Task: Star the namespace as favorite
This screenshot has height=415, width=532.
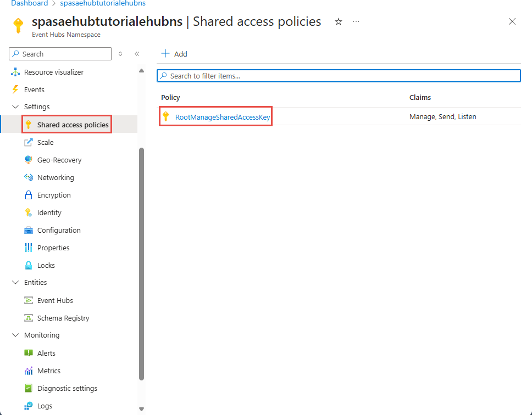Action: [338, 21]
